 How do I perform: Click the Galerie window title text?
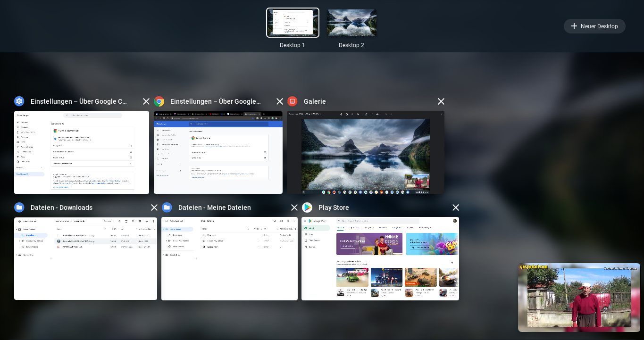[315, 101]
